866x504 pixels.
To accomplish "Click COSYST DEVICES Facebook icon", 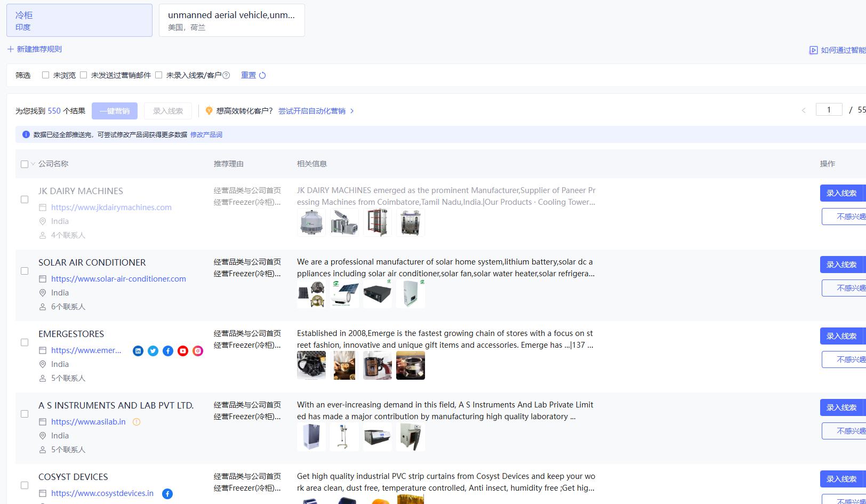I will coord(167,494).
